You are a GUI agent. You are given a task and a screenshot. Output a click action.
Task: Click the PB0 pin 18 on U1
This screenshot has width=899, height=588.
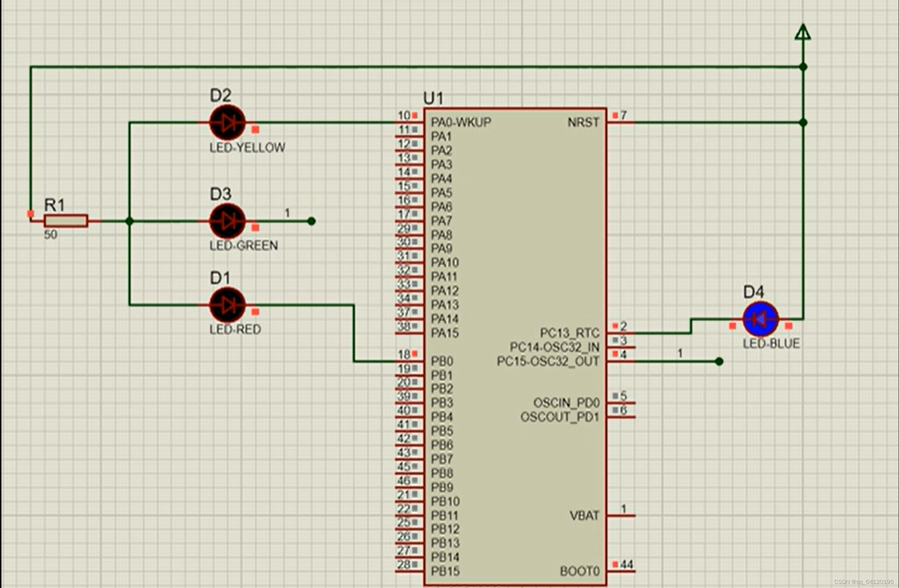[409, 361]
